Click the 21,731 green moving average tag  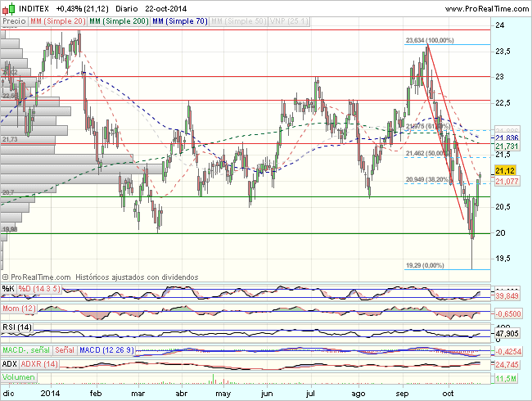(507, 146)
